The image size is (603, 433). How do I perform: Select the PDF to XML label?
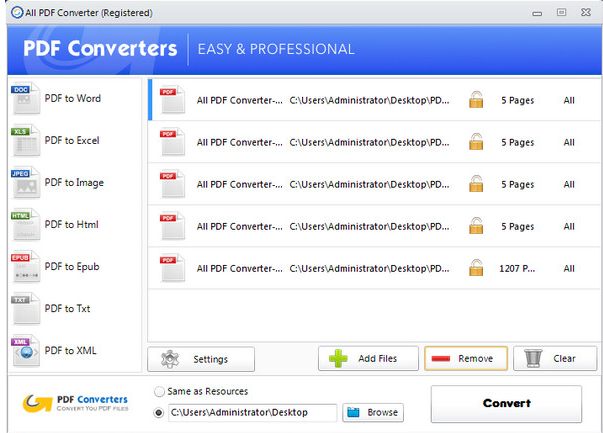70,350
